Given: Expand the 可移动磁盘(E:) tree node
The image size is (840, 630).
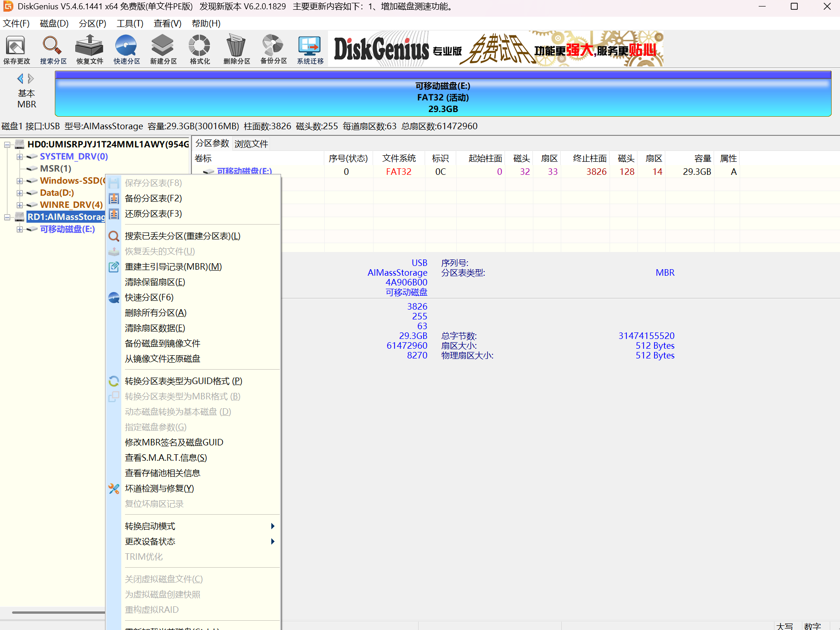Looking at the screenshot, I should pyautogui.click(x=20, y=229).
